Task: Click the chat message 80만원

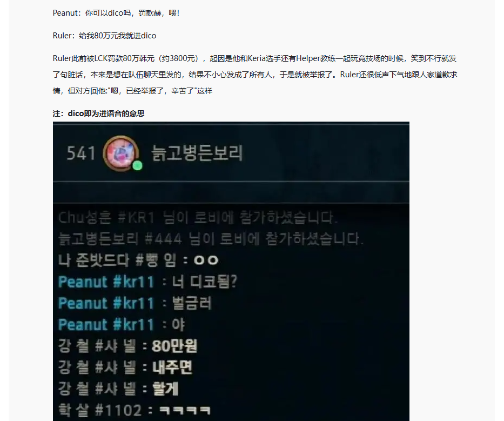Action: pos(174,346)
